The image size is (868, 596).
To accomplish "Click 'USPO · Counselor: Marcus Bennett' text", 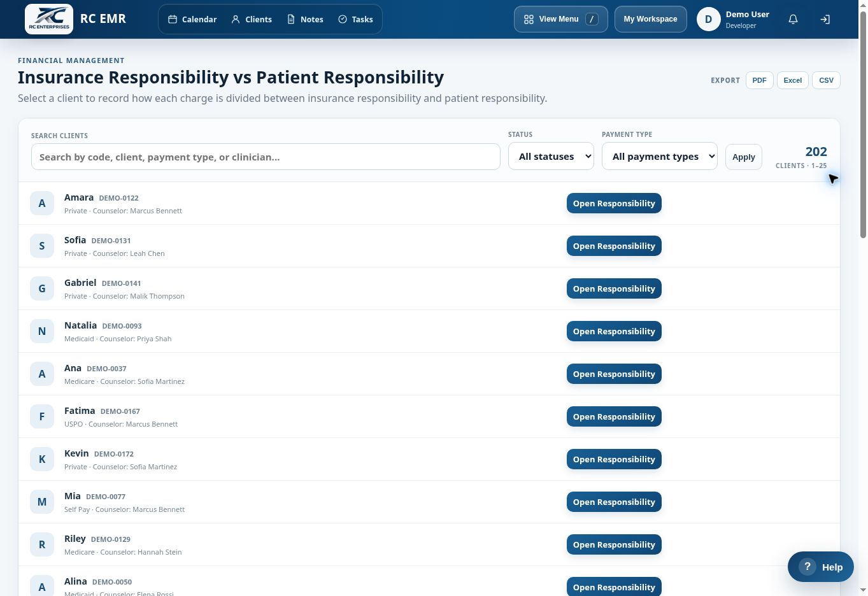I will (x=121, y=424).
